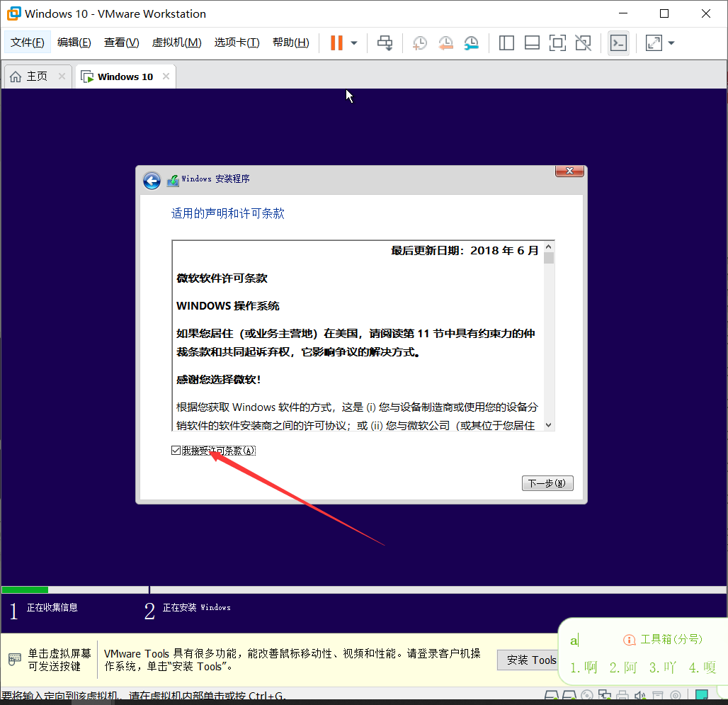Choose IME candidate 1. 啊
The width and height of the screenshot is (728, 705).
(584, 667)
